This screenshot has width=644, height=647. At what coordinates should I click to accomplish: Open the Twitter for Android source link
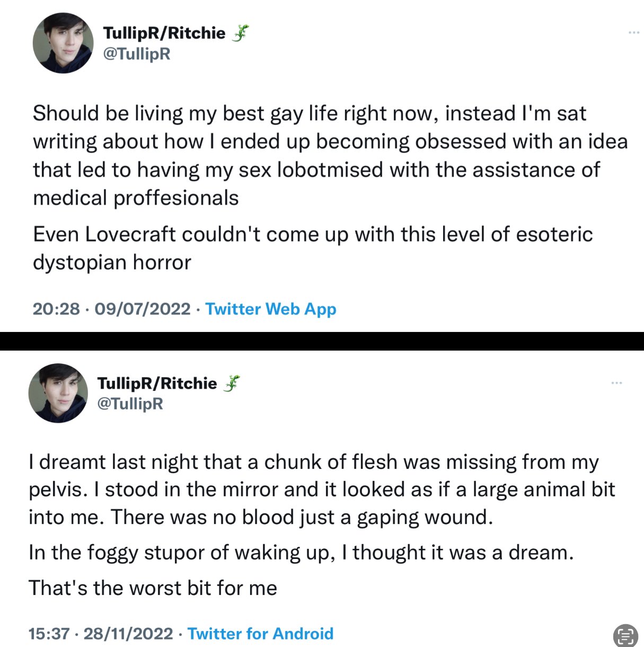pos(260,634)
